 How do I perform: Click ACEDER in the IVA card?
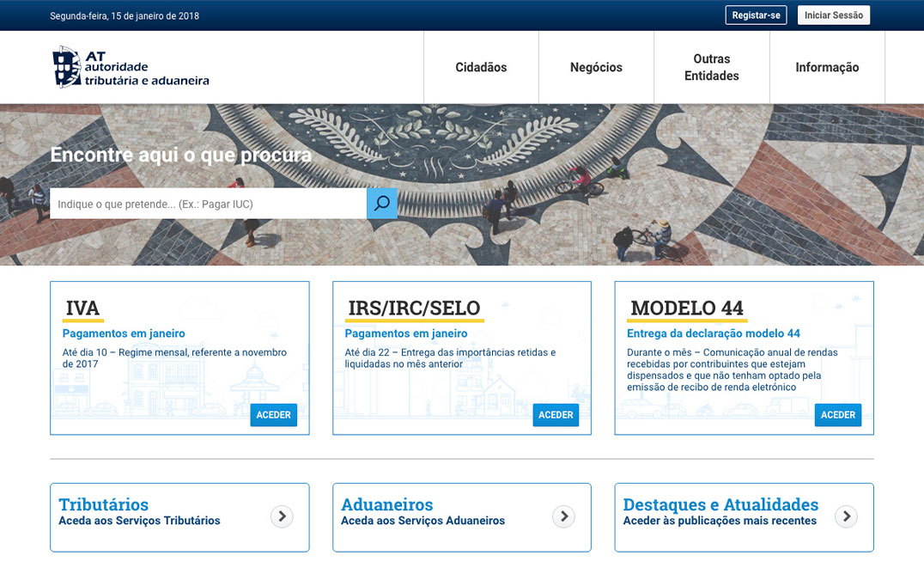pos(274,415)
